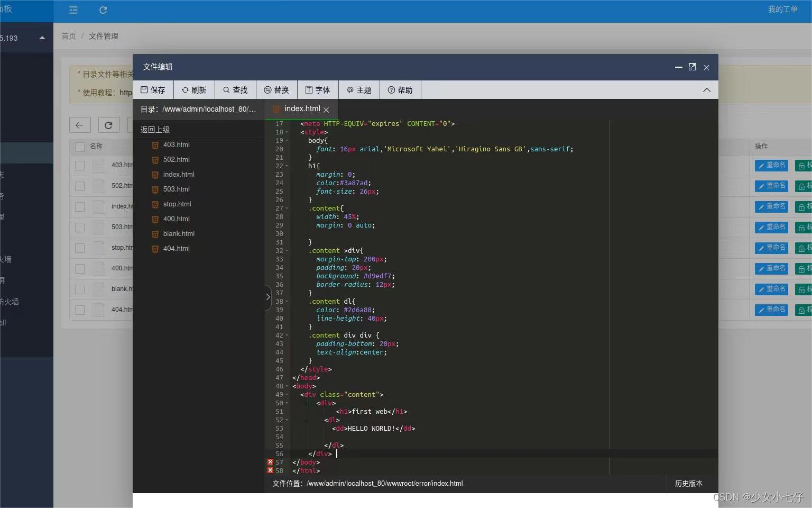Check the blank.html row checkbox in file manager
This screenshot has width=812, height=508.
click(80, 289)
